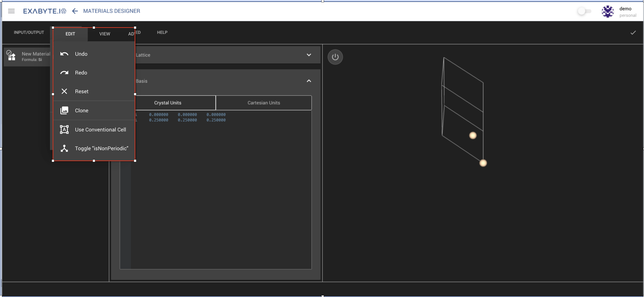Click the checkmark icon at top right
This screenshot has height=297, width=644.
(x=633, y=33)
